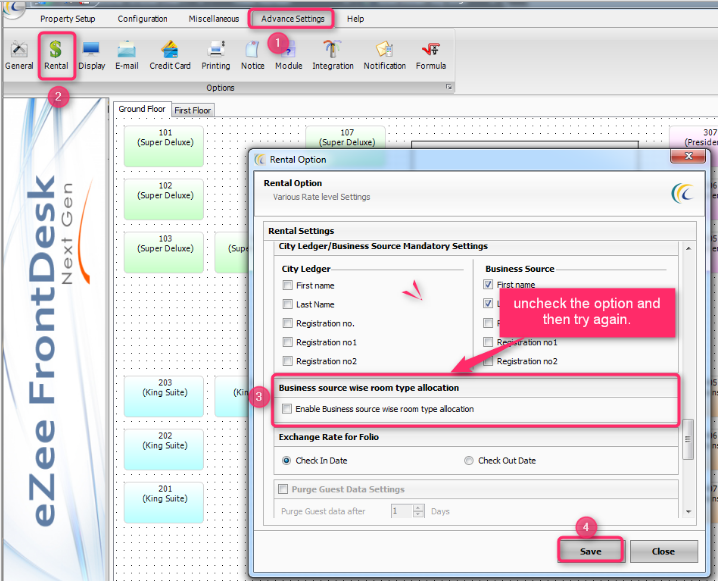718x584 pixels.
Task: Select Check In Date radio button
Action: pos(287,460)
